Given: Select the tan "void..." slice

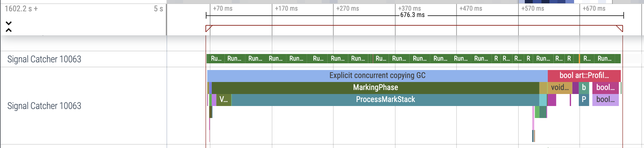Looking at the screenshot, I should 560,88.
